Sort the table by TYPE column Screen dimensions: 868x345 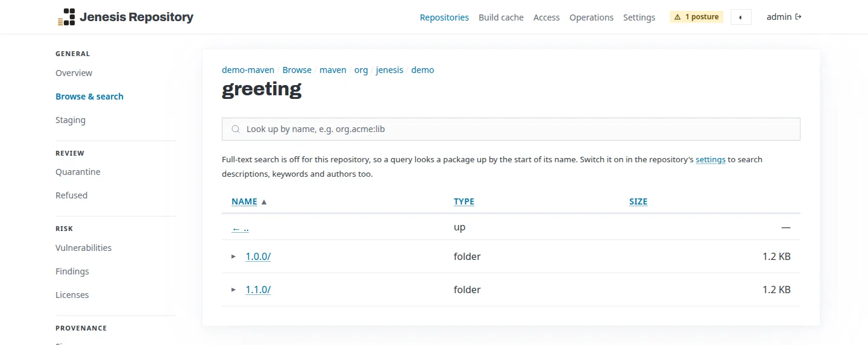pyautogui.click(x=464, y=201)
